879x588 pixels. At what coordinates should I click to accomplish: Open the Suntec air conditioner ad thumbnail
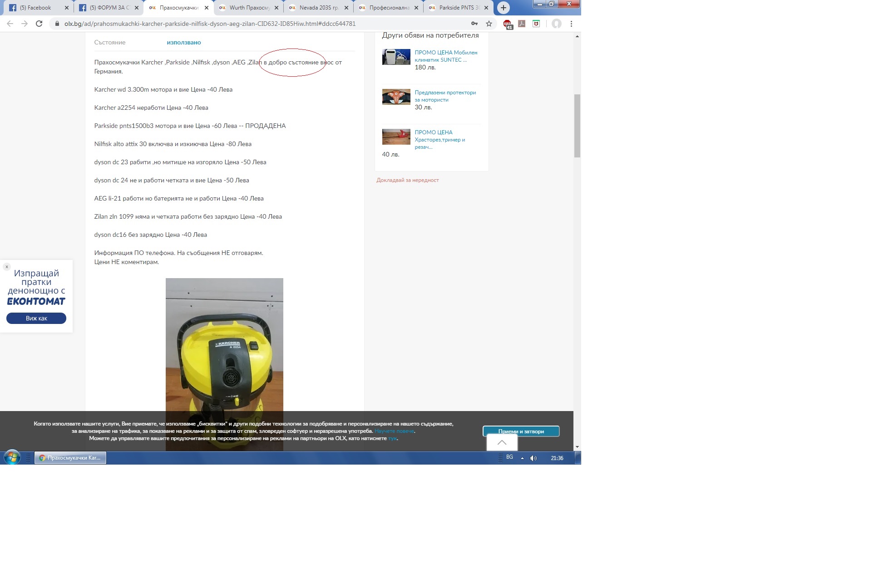point(396,57)
